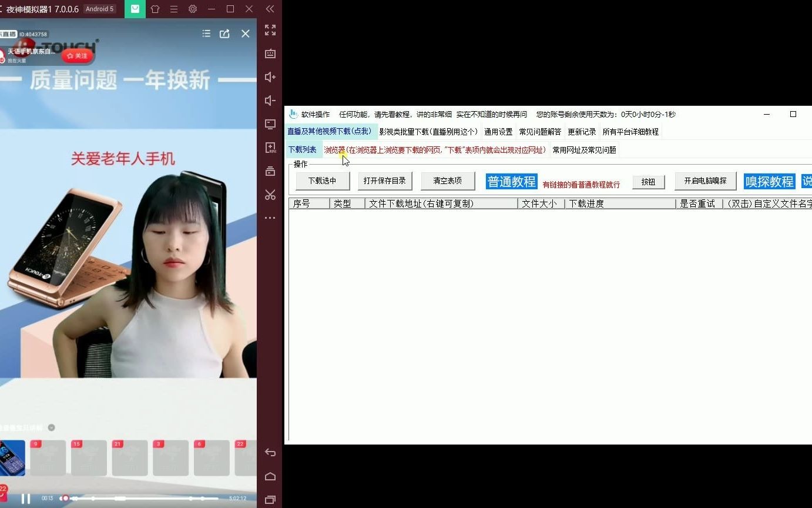Open the blue phone product thumbnail
This screenshot has height=508, width=812.
[12, 458]
